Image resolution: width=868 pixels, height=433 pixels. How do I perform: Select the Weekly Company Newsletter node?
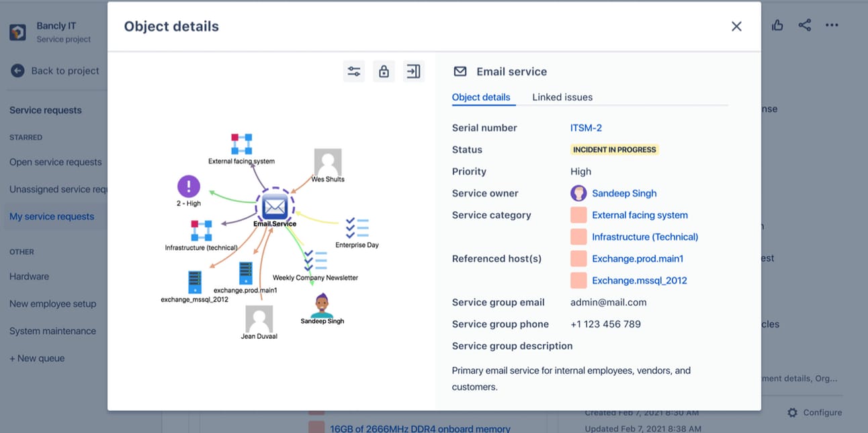click(315, 261)
